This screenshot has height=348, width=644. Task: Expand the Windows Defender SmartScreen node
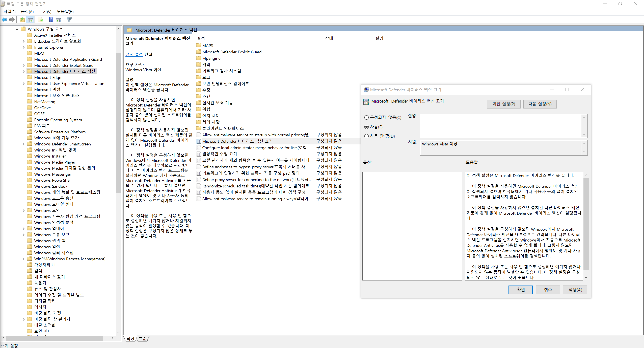23,144
